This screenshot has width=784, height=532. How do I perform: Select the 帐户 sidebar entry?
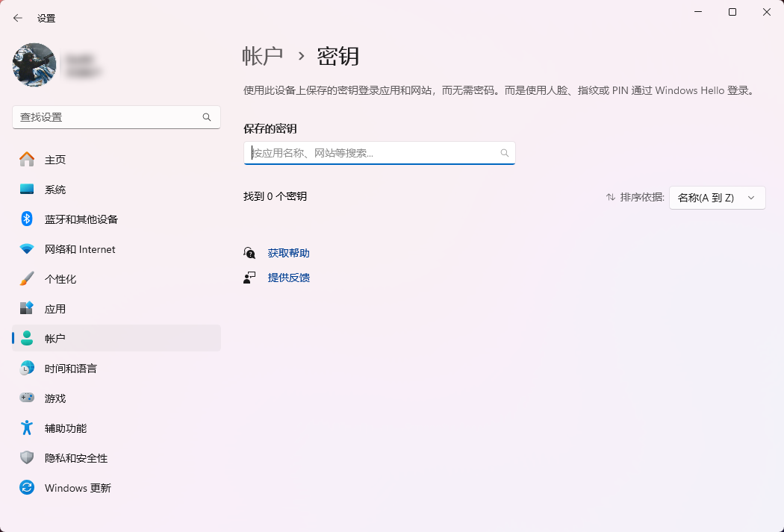[x=55, y=337]
